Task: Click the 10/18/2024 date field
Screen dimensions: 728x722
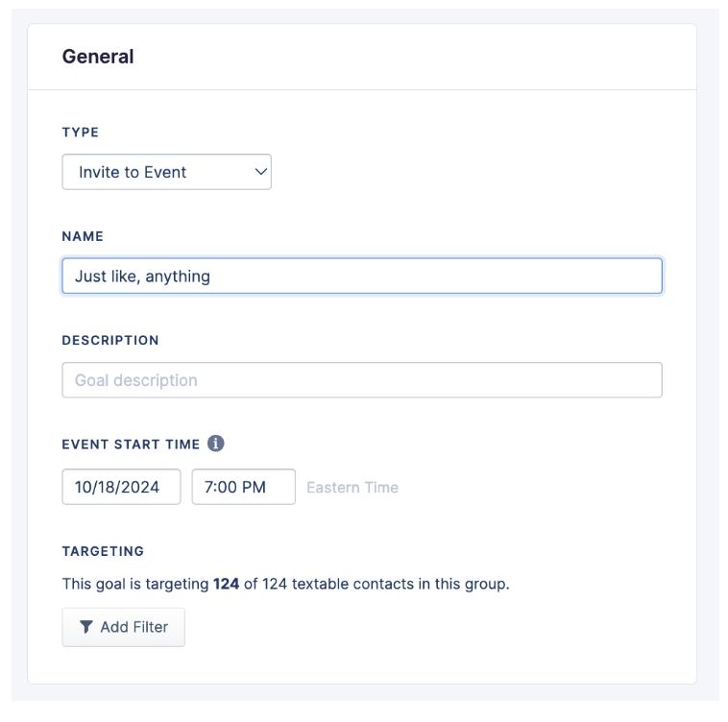Action: click(121, 488)
